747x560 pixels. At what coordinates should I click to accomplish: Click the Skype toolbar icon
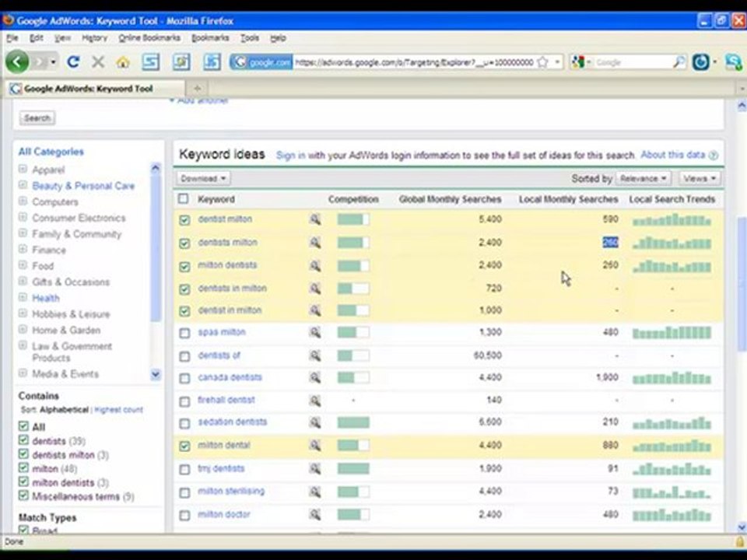(734, 62)
